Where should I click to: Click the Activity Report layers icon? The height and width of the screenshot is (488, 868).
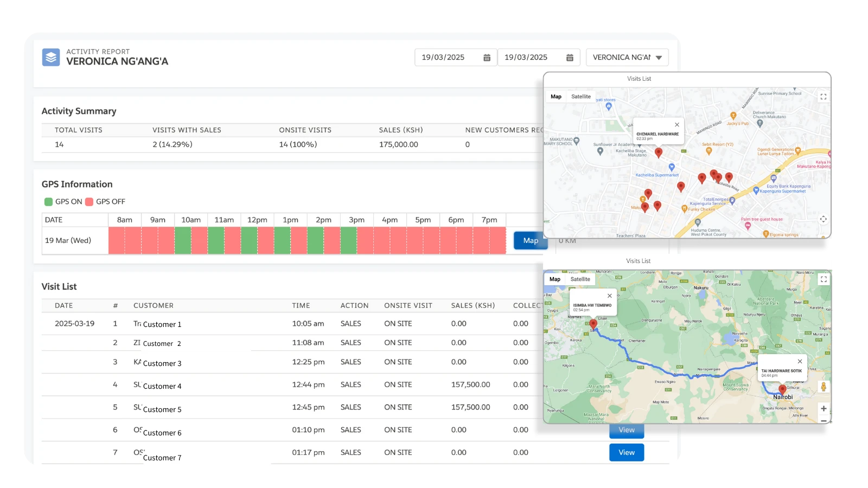click(x=50, y=57)
